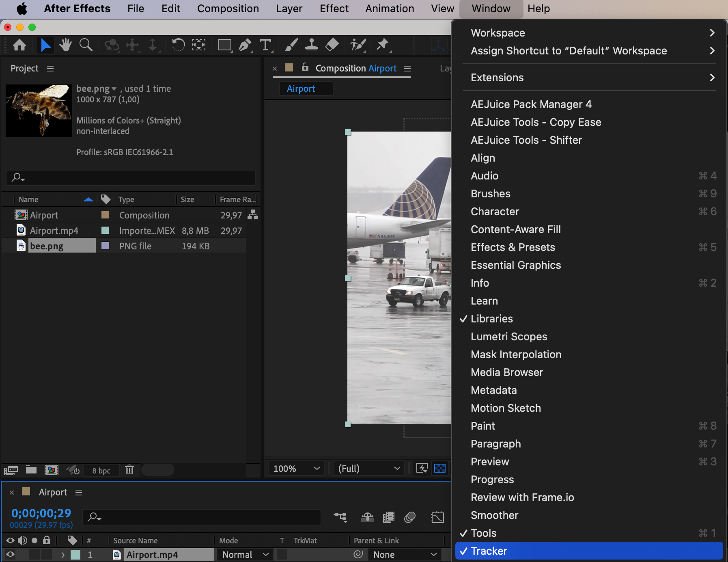This screenshot has height=562, width=728.
Task: Open the Composition menu in the menu bar
Action: point(228,9)
